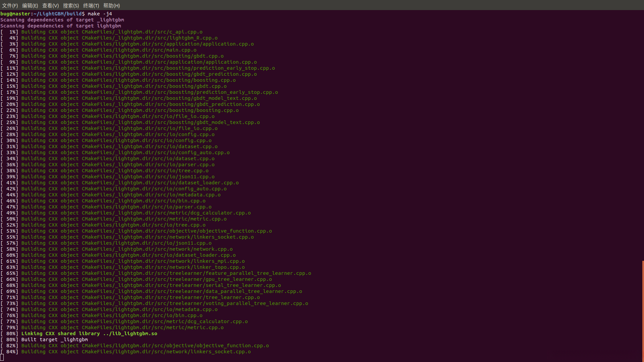
Task: Open the 编辑(E) menu
Action: point(30,5)
